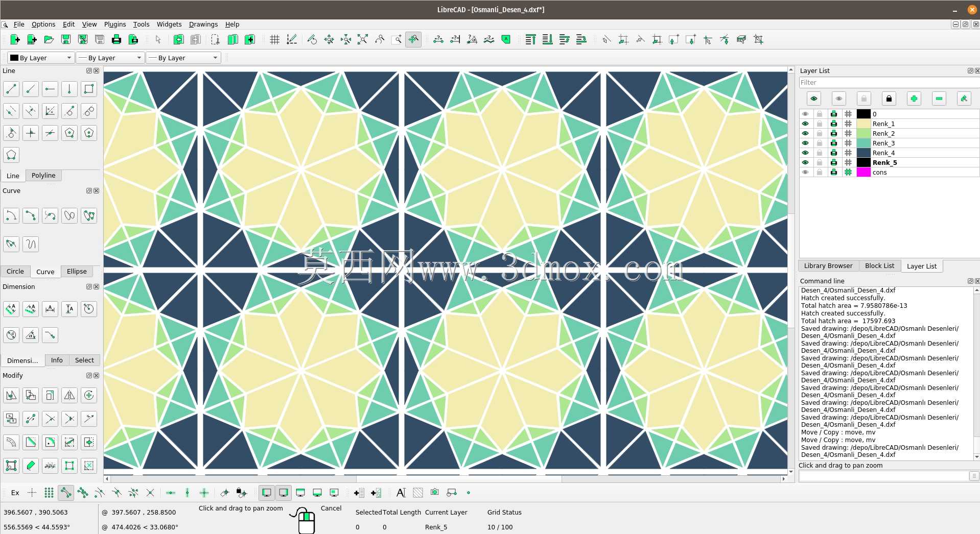Select the Mirror tool in Modify panel

[x=69, y=395]
